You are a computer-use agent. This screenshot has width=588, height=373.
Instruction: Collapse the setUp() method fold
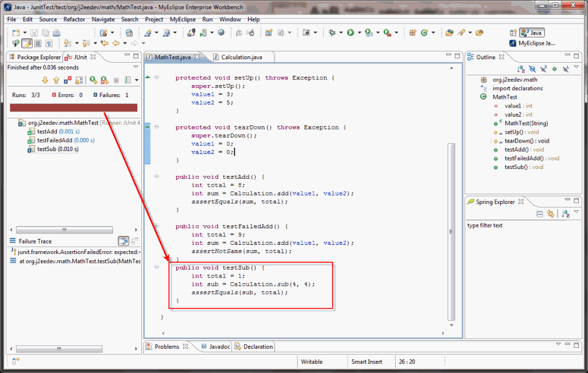[x=157, y=78]
